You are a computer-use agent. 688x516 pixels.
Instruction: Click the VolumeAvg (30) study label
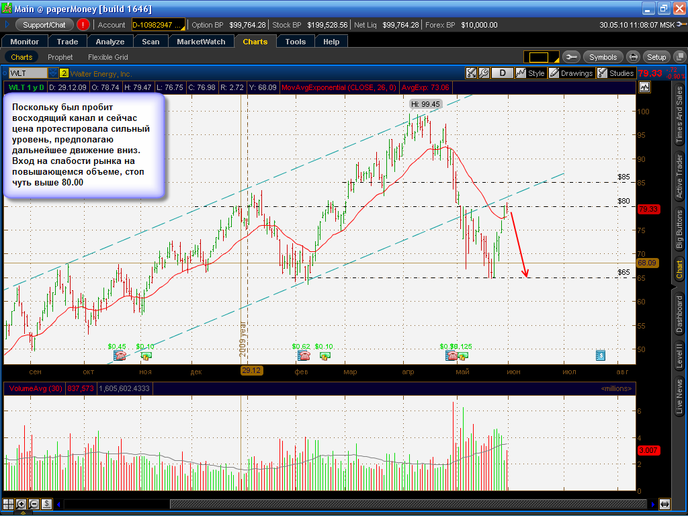(36, 388)
